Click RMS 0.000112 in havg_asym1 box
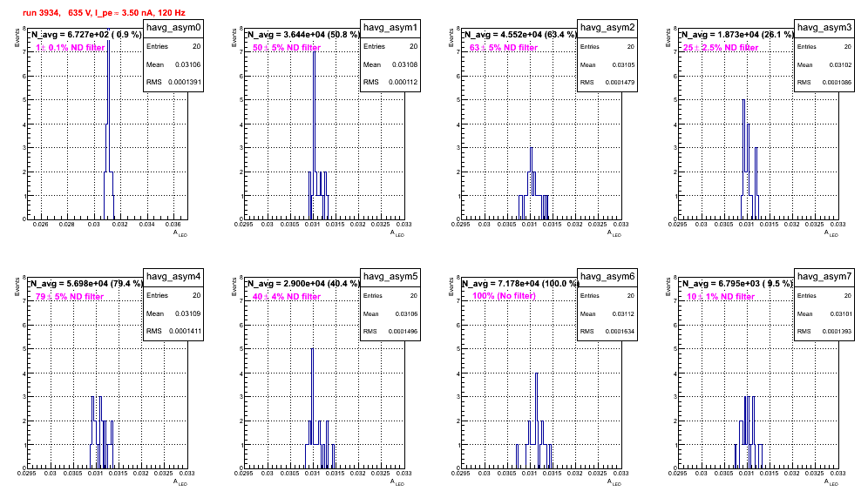This screenshot has width=868, height=498. 390,82
